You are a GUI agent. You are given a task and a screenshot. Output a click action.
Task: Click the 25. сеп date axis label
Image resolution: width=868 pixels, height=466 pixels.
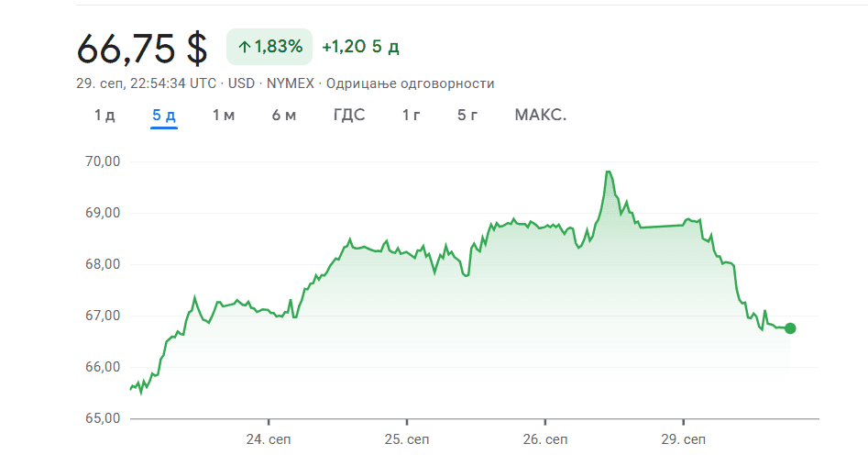406,440
